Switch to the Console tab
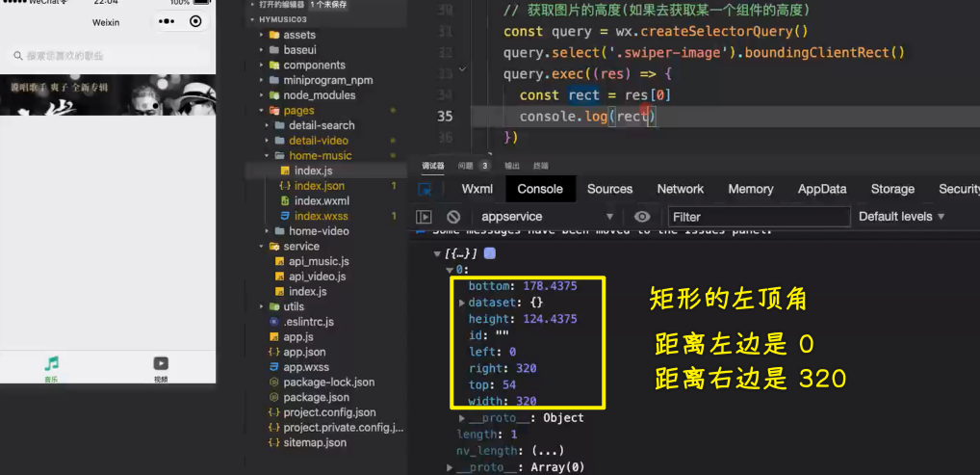Image resolution: width=980 pixels, height=475 pixels. click(540, 189)
